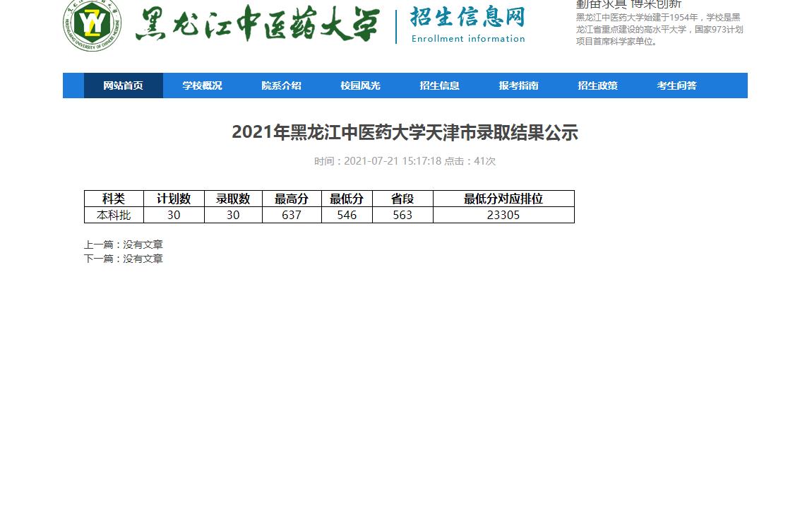Viewport: 812px width, 530px height.
Task: Click the 30 cell under 录取数
Action: coord(233,215)
